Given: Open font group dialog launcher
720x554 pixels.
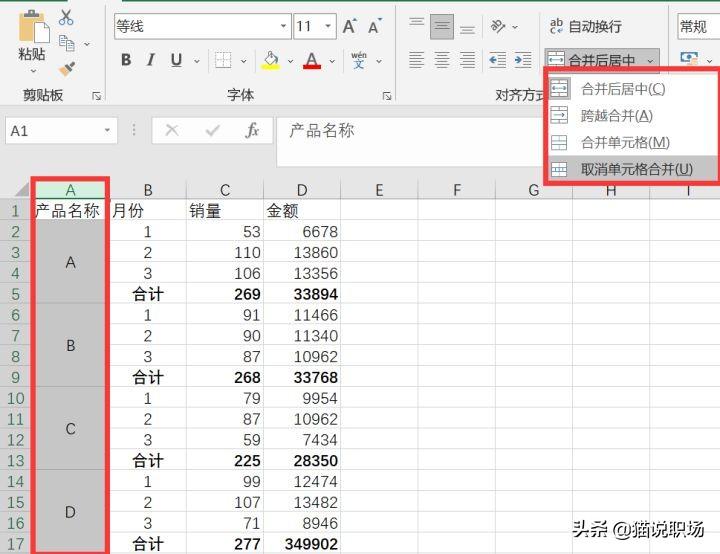Looking at the screenshot, I should (x=387, y=96).
